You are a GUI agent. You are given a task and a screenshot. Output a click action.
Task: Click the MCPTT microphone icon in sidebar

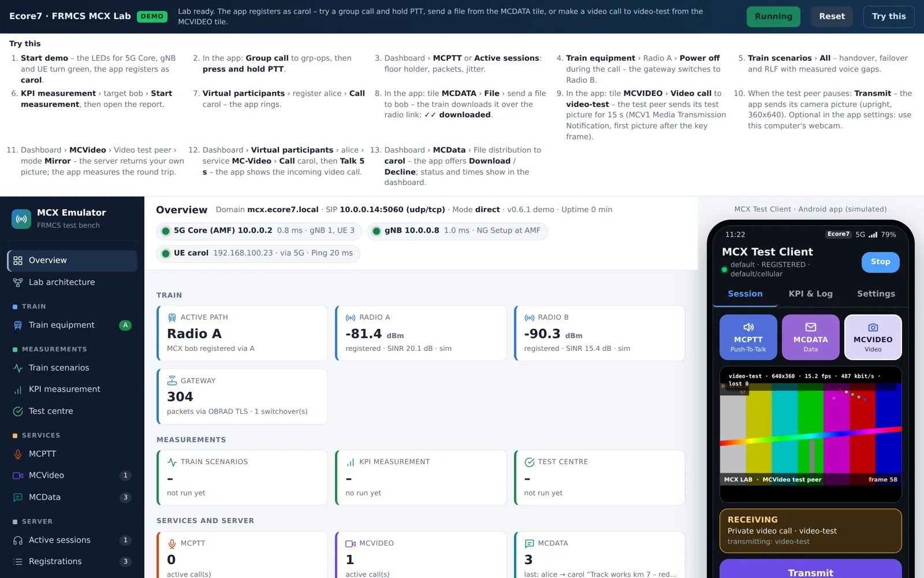tap(18, 454)
